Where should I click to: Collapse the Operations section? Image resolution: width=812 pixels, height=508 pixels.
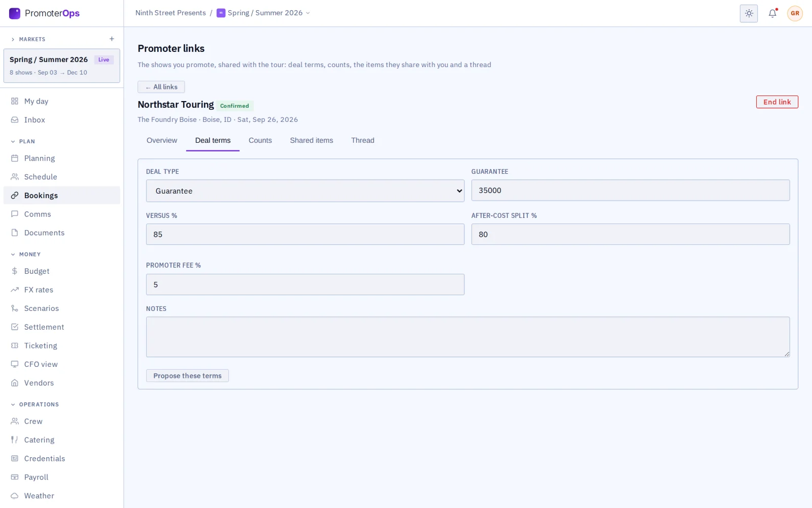pyautogui.click(x=35, y=405)
